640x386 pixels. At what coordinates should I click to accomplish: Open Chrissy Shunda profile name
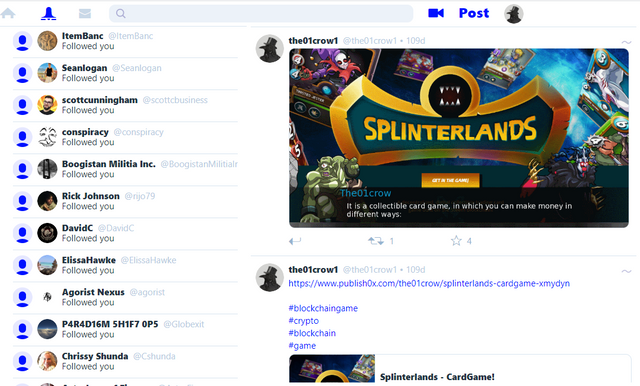95,356
